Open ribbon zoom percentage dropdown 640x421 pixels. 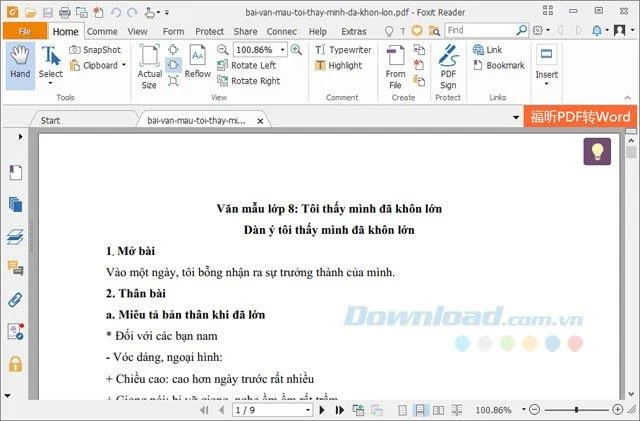click(x=282, y=50)
